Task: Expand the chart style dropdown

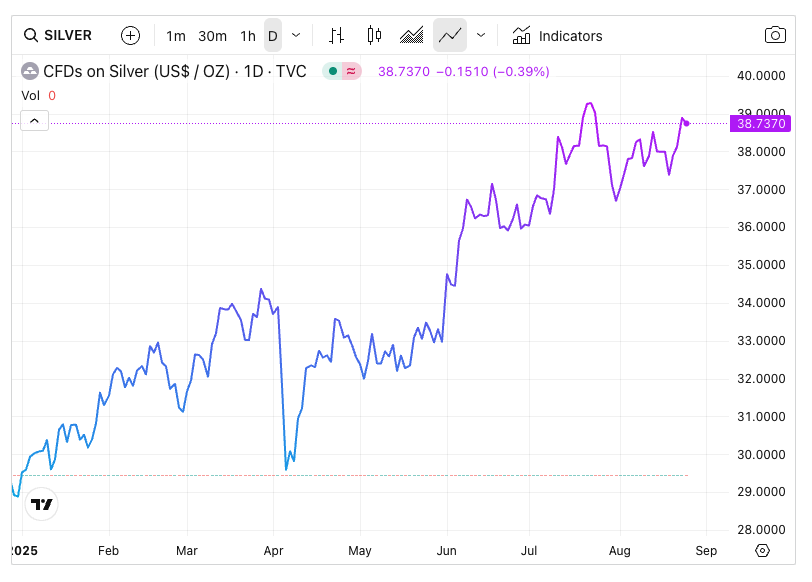Action: coord(481,36)
